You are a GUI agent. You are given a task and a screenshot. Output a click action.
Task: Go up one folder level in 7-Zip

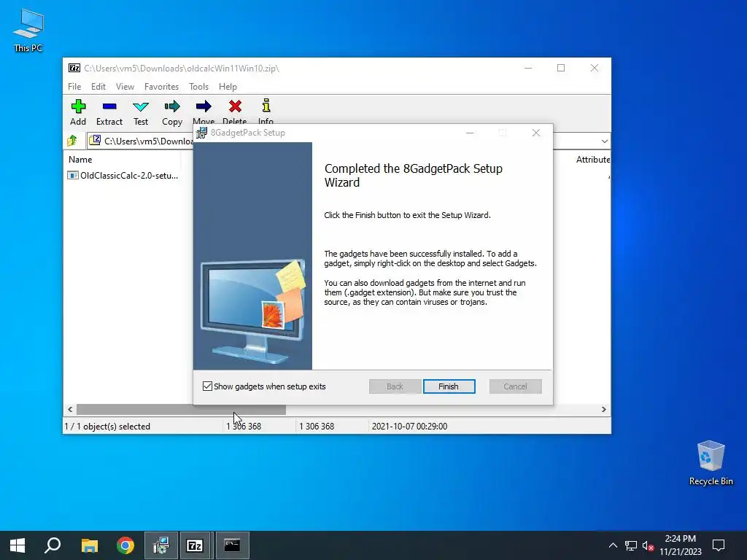(72, 141)
